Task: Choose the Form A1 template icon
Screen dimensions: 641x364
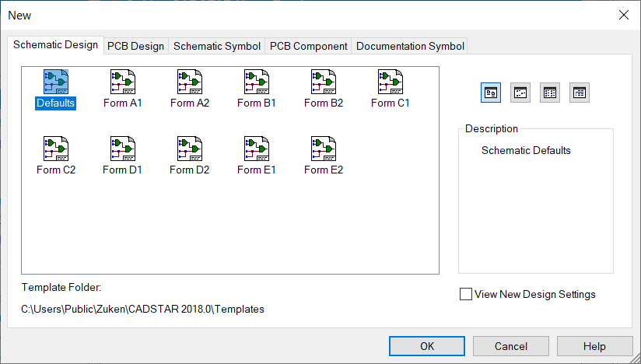Action: 123,82
